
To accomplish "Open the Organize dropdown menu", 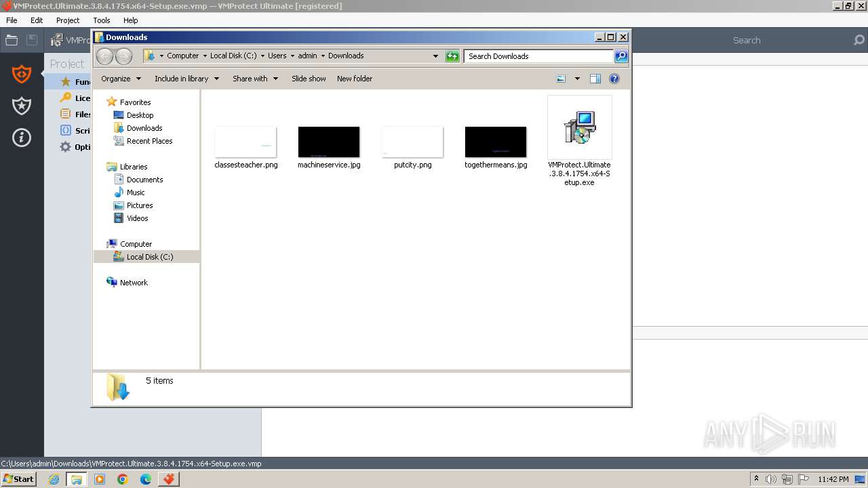I will tap(121, 79).
